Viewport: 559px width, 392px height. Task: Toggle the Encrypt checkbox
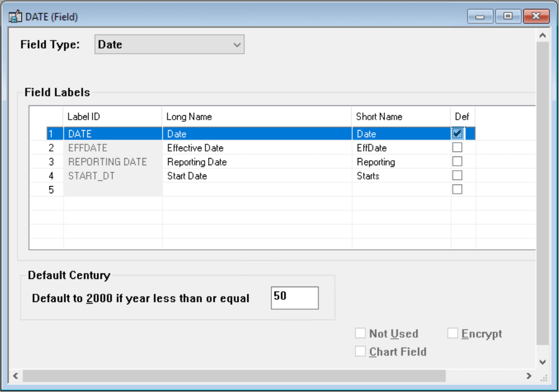(x=452, y=333)
